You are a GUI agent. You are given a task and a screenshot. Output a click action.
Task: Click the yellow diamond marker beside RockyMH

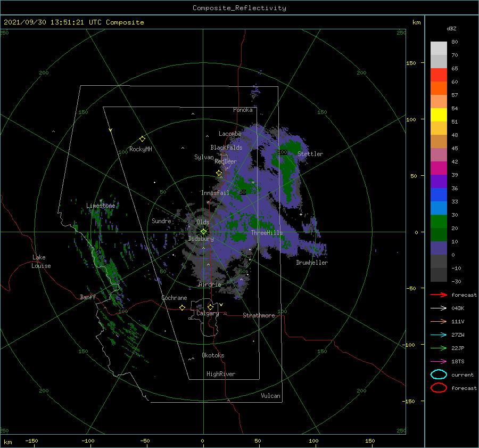[142, 139]
